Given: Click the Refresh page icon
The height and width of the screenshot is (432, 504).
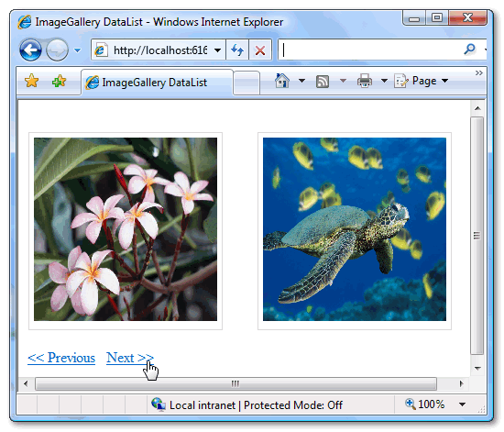Looking at the screenshot, I should pyautogui.click(x=237, y=50).
